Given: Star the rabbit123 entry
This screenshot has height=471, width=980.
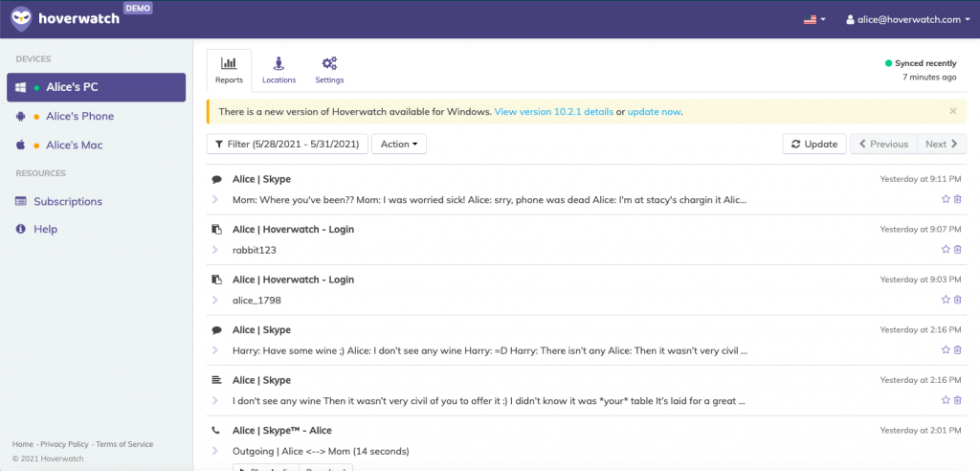Looking at the screenshot, I should tap(946, 249).
